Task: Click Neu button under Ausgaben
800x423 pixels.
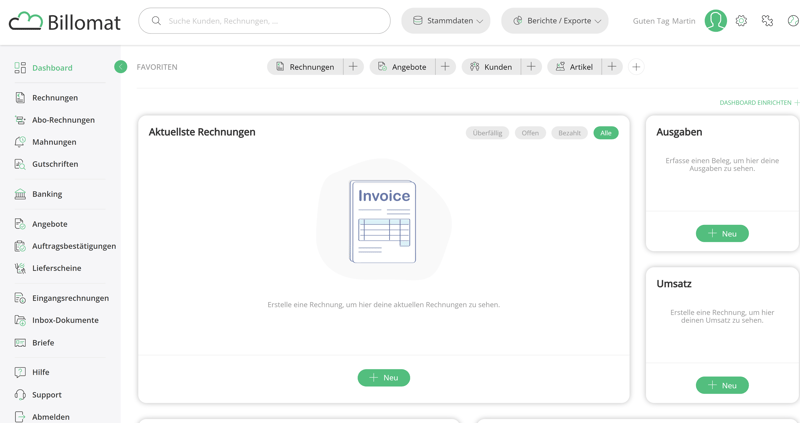Action: tap(722, 233)
